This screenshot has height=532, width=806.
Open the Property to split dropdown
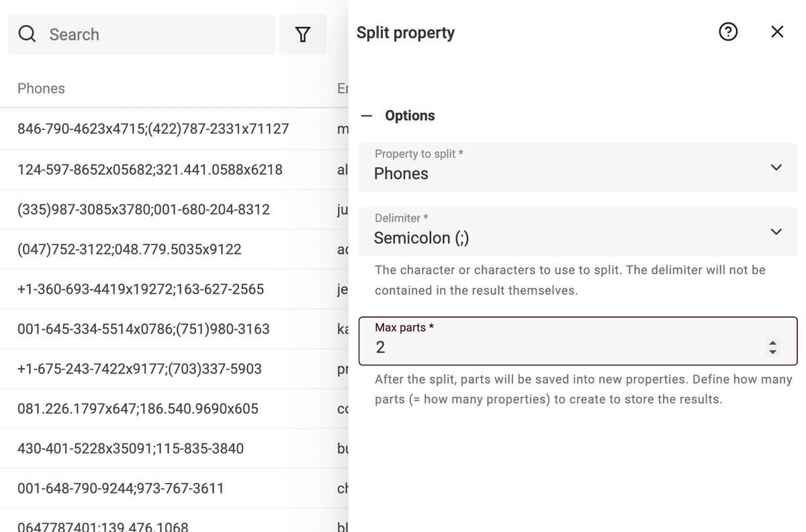(578, 167)
